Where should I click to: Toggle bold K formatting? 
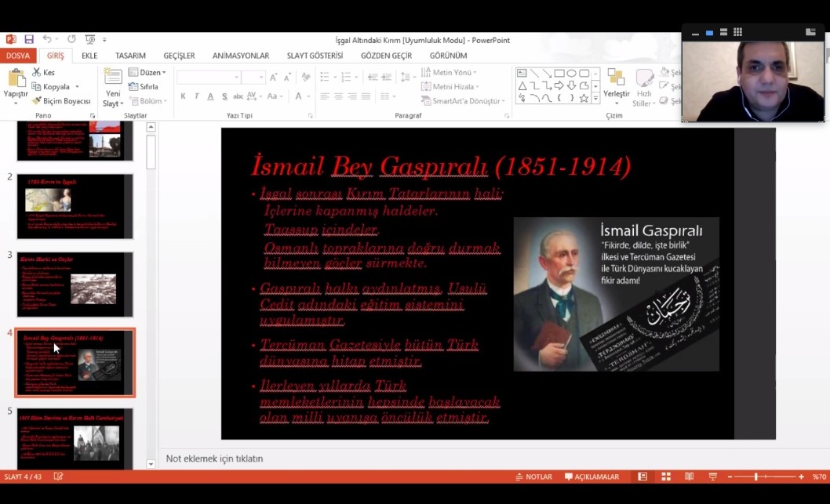click(183, 96)
